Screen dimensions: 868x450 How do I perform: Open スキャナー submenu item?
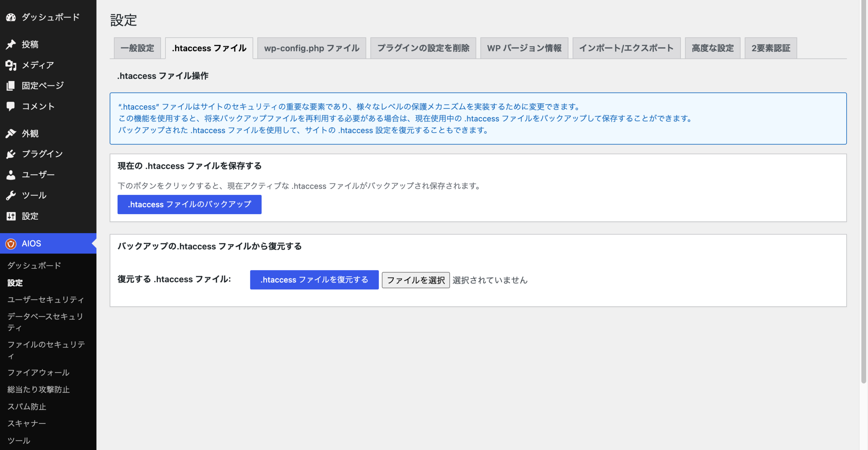(27, 423)
